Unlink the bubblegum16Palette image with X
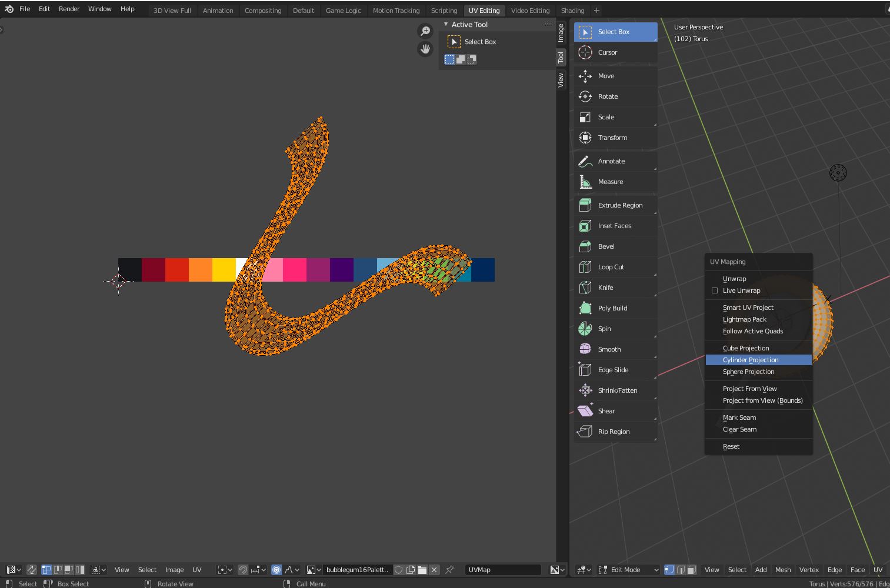 (x=434, y=570)
